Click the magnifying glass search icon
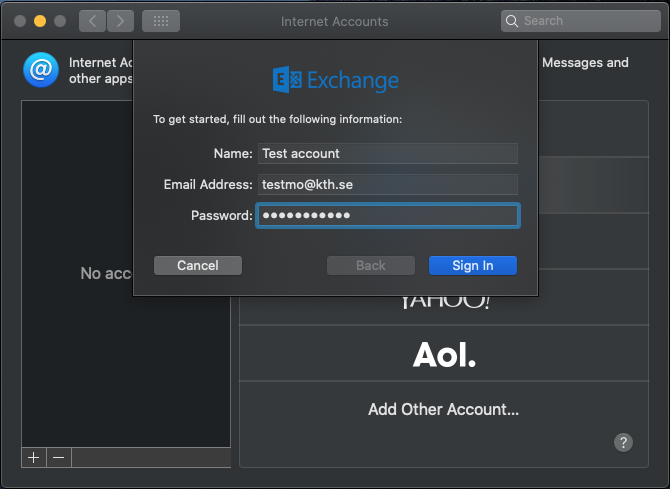Viewport: 670px width, 489px height. click(511, 21)
